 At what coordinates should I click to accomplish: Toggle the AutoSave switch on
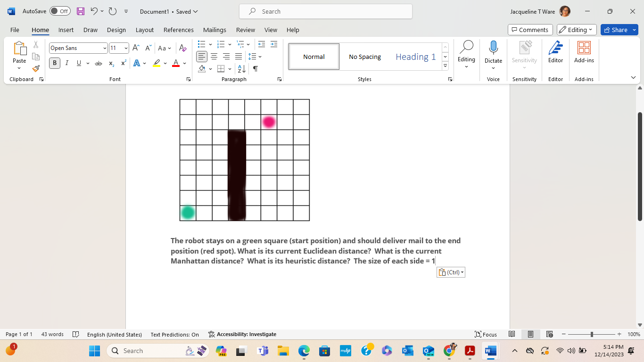(x=60, y=11)
